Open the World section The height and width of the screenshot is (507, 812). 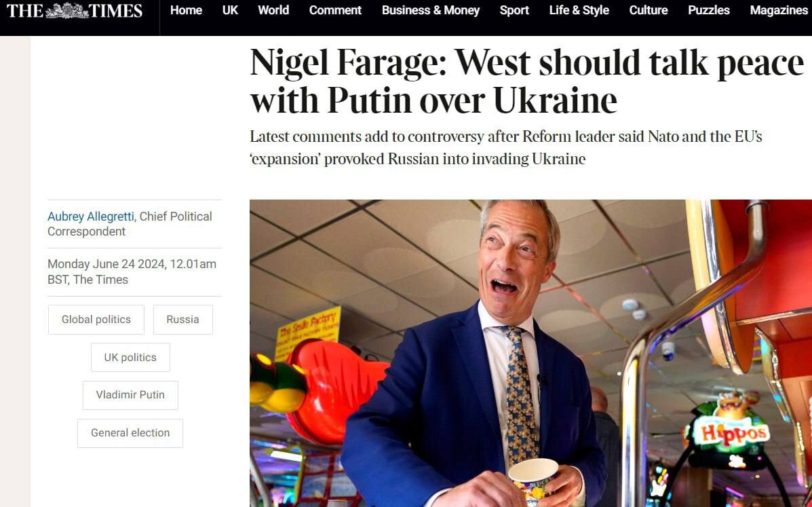tap(273, 10)
